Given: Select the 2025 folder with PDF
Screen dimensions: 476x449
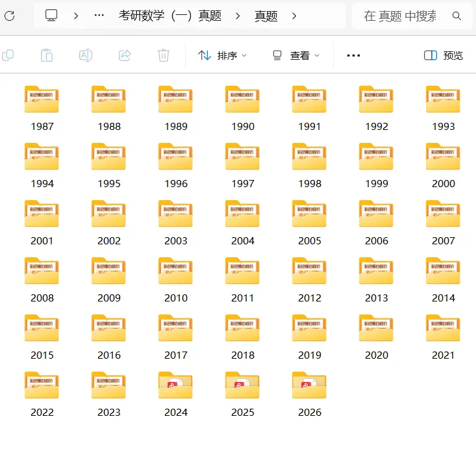Looking at the screenshot, I should (x=243, y=394).
